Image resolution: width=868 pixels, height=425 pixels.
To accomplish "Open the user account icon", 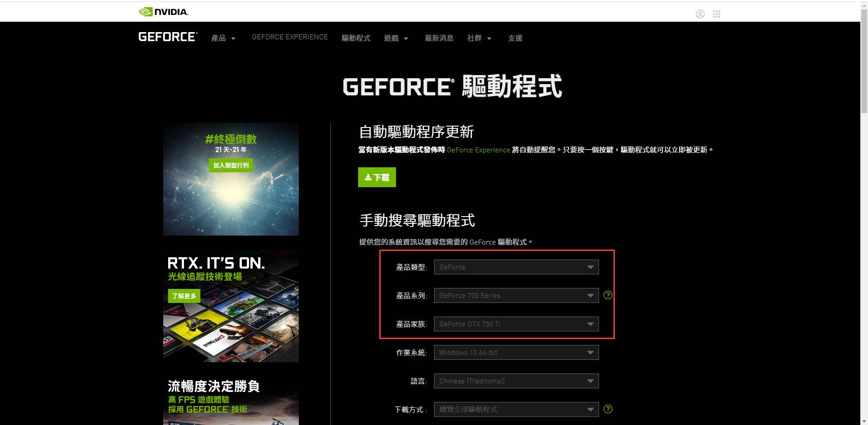I will pos(700,14).
